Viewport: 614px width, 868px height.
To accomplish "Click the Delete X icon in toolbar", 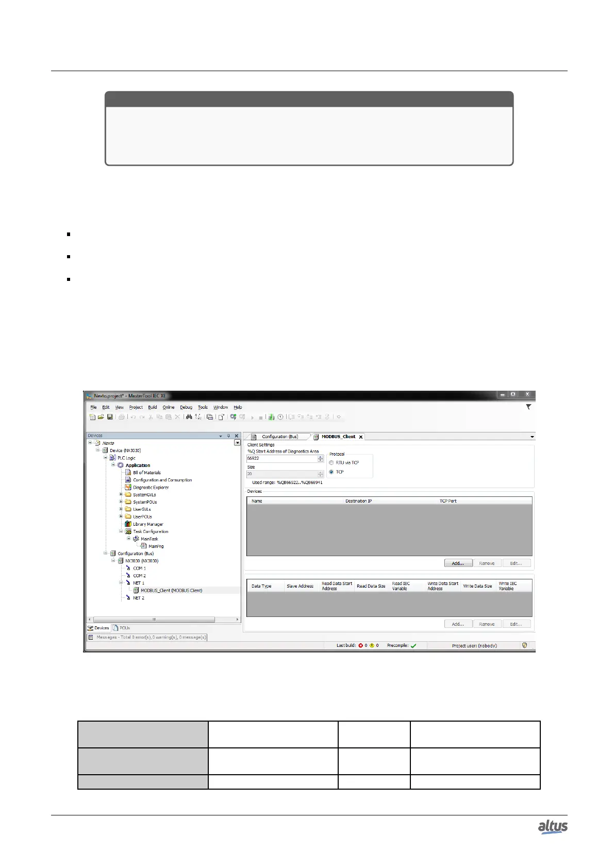I will tap(177, 417).
